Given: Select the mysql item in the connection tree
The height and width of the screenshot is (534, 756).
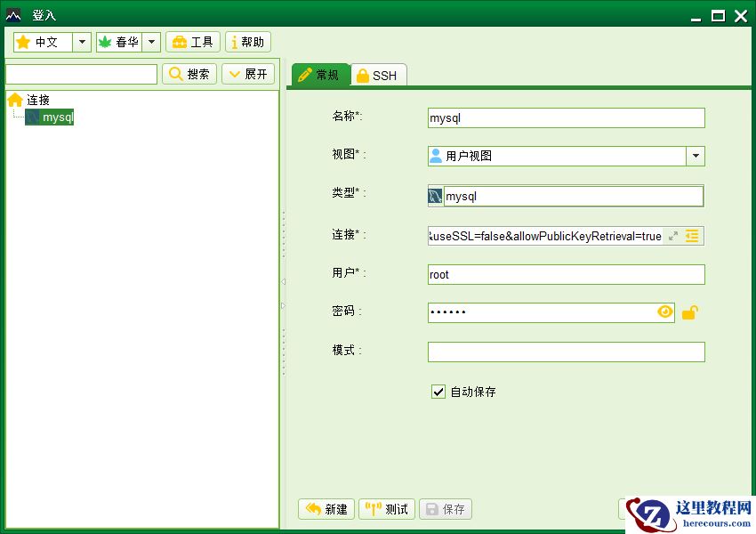Looking at the screenshot, I should [x=52, y=116].
